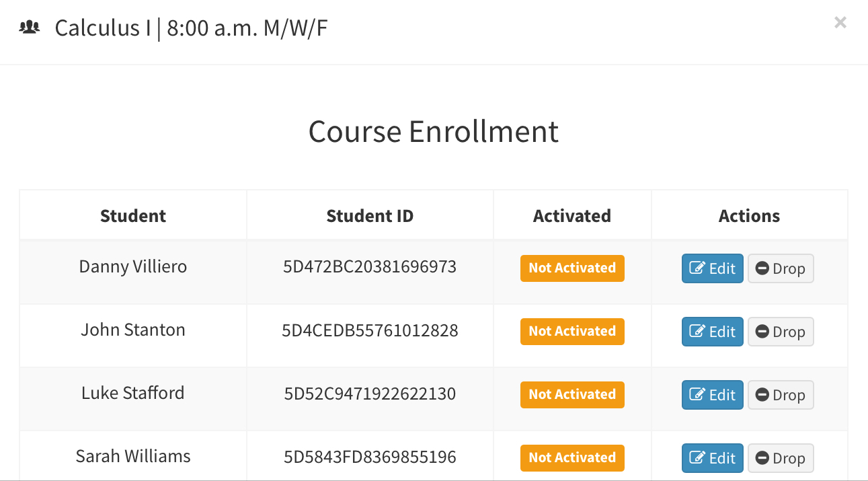Drop Luke Stafford from the course
The height and width of the screenshot is (481, 868).
pyautogui.click(x=781, y=395)
